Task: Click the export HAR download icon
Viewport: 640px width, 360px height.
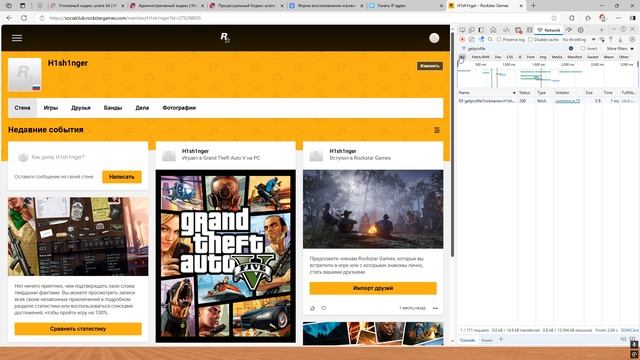Action: tap(620, 40)
